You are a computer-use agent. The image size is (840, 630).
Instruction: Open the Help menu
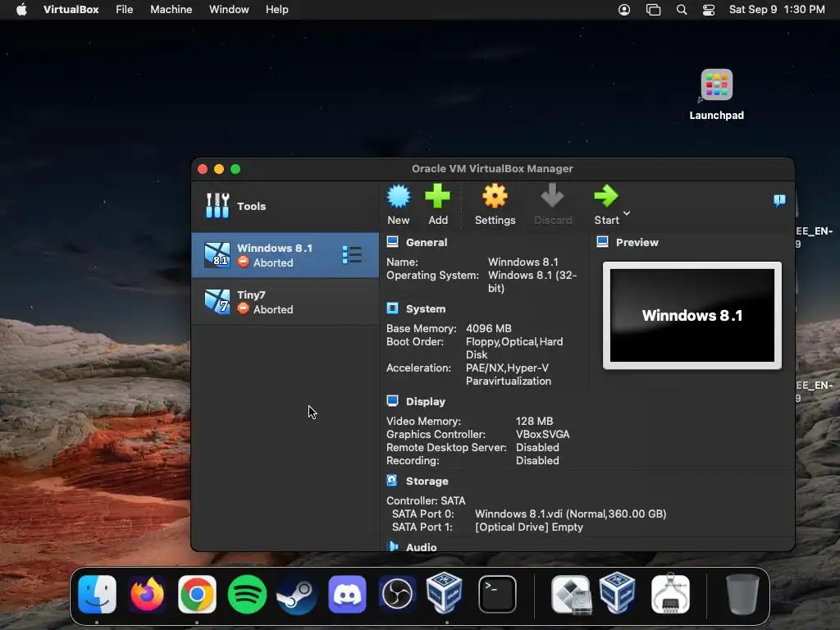click(277, 10)
